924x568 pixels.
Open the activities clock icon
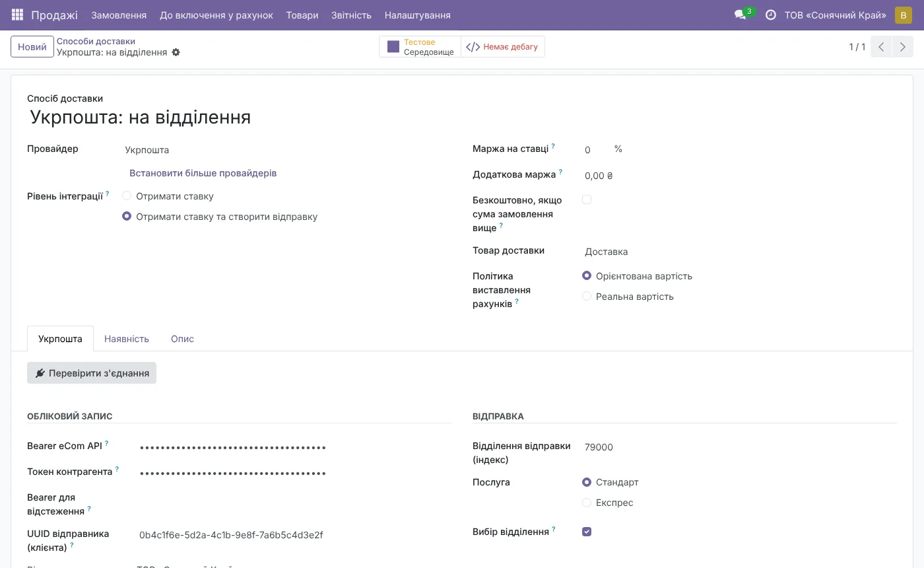click(x=770, y=15)
